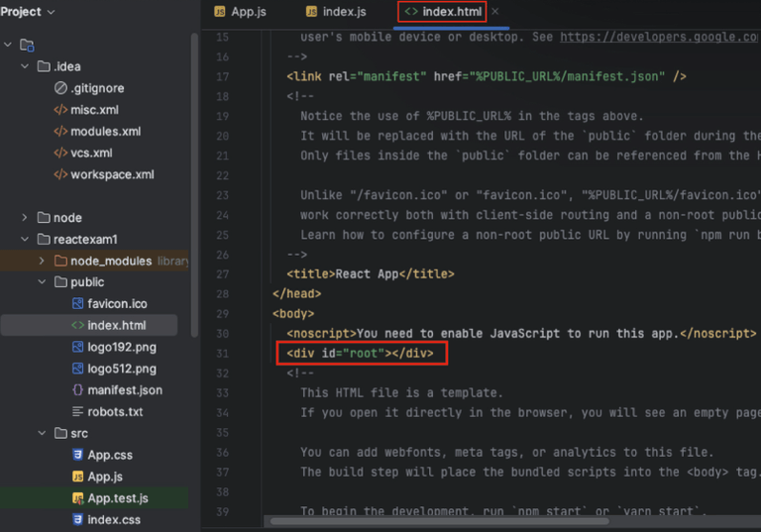Viewport: 761px width, 532px height.
Task: Close the index.html editor tab
Action: click(x=495, y=12)
